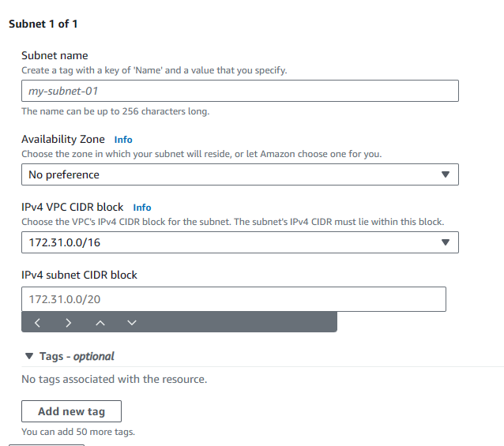Click the Add new tag button

[x=71, y=411]
